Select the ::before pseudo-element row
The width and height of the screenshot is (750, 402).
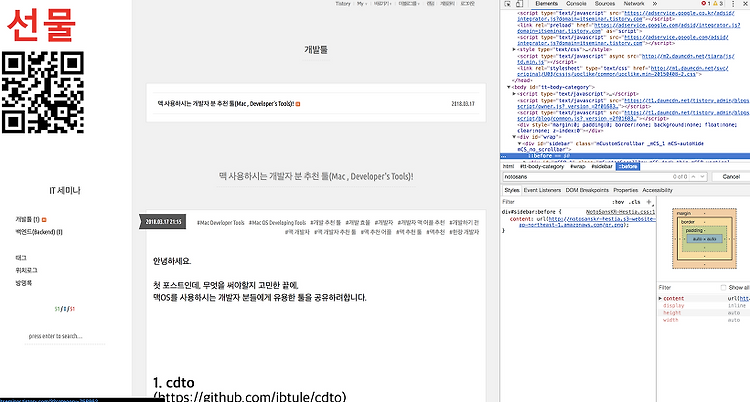tap(625, 156)
